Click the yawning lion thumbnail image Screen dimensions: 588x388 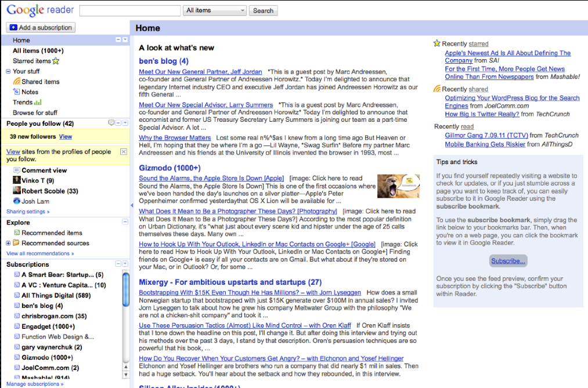tap(398, 186)
